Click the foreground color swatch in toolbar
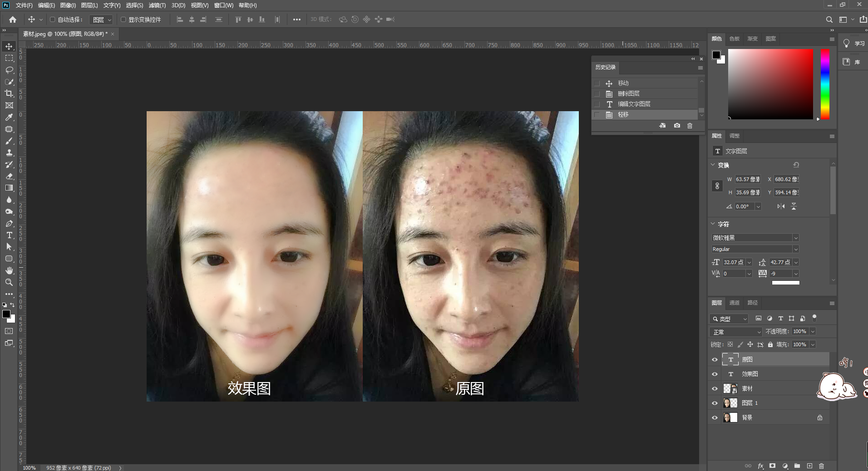868x471 pixels. (x=6, y=314)
